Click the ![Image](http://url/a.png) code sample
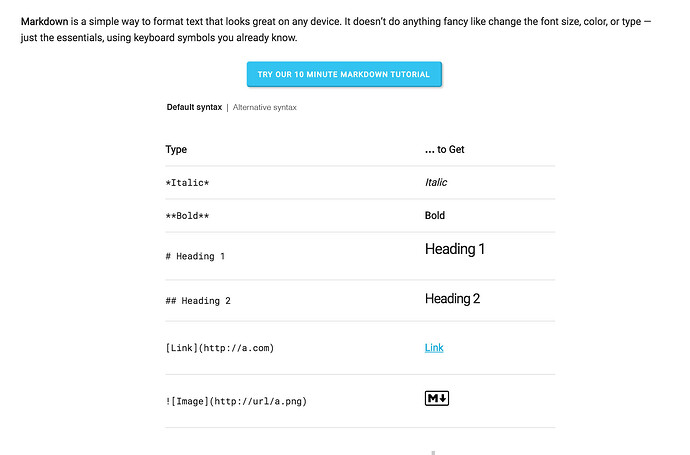Image resolution: width=690 pixels, height=455 pixels. 236,402
